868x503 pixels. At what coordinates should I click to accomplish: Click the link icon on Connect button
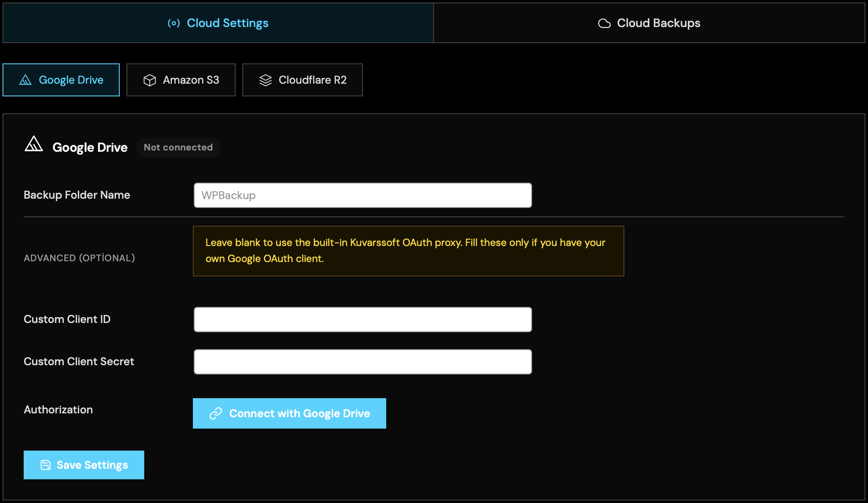[216, 413]
